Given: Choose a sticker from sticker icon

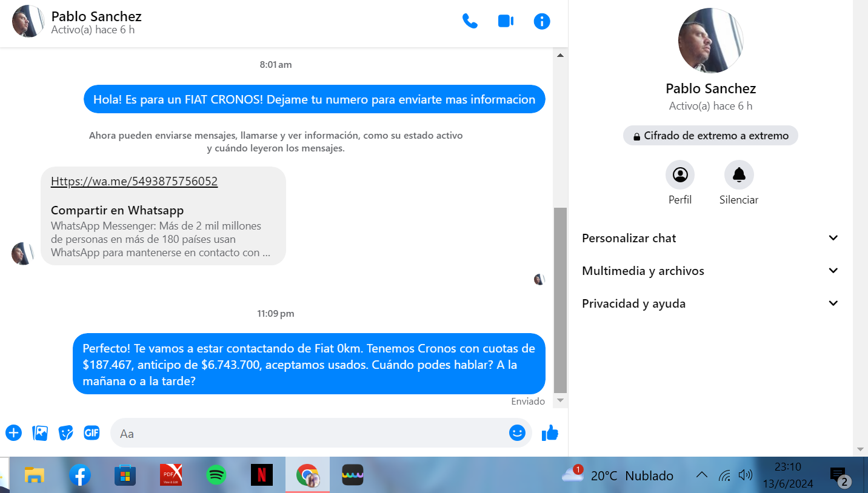Looking at the screenshot, I should click(65, 433).
